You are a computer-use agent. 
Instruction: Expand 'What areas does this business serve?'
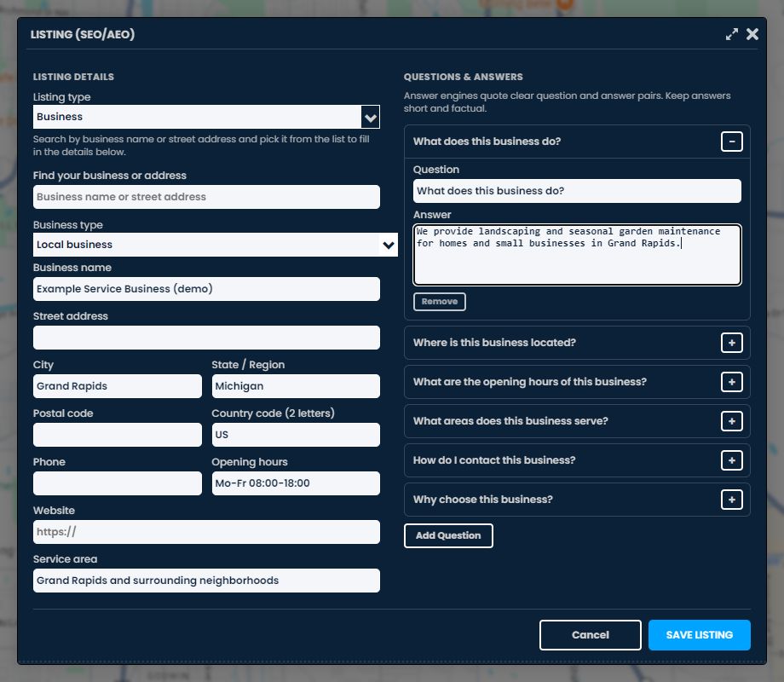[x=731, y=421]
